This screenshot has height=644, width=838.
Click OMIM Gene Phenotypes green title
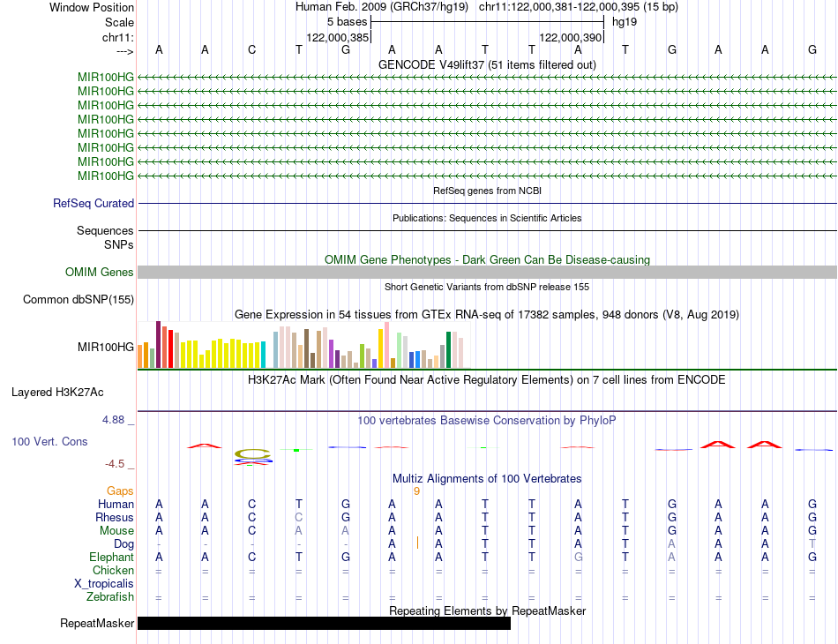487,259
